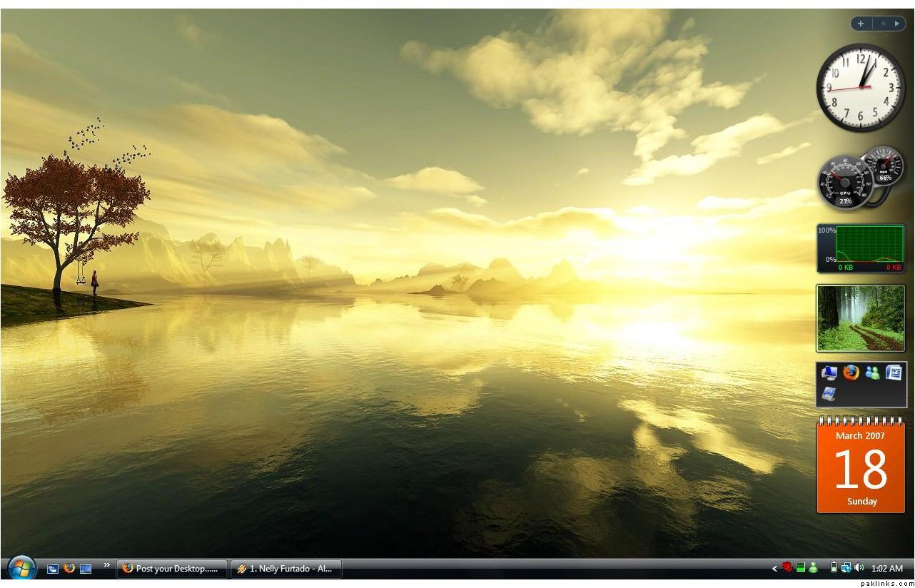Click the network connection tray icon
915x588 pixels.
[846, 568]
